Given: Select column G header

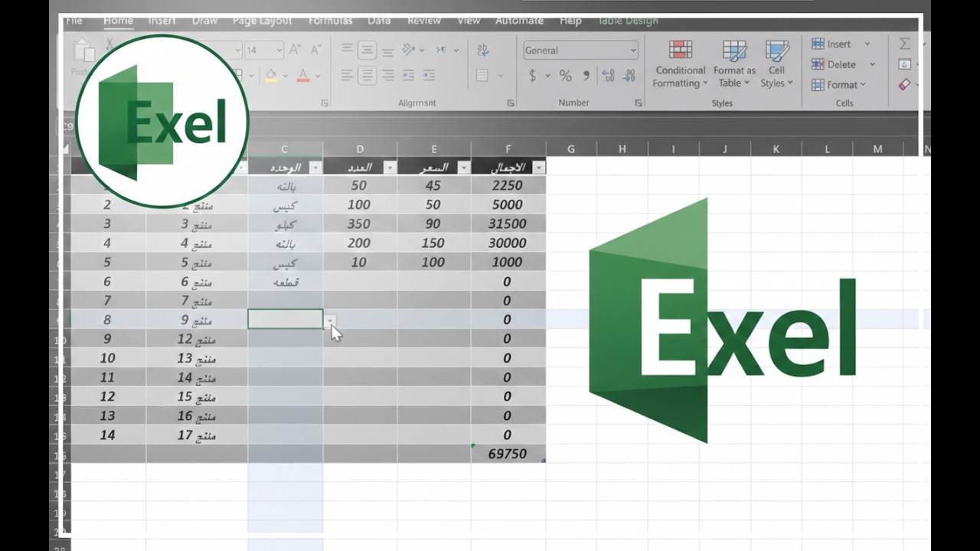Looking at the screenshot, I should coord(571,149).
